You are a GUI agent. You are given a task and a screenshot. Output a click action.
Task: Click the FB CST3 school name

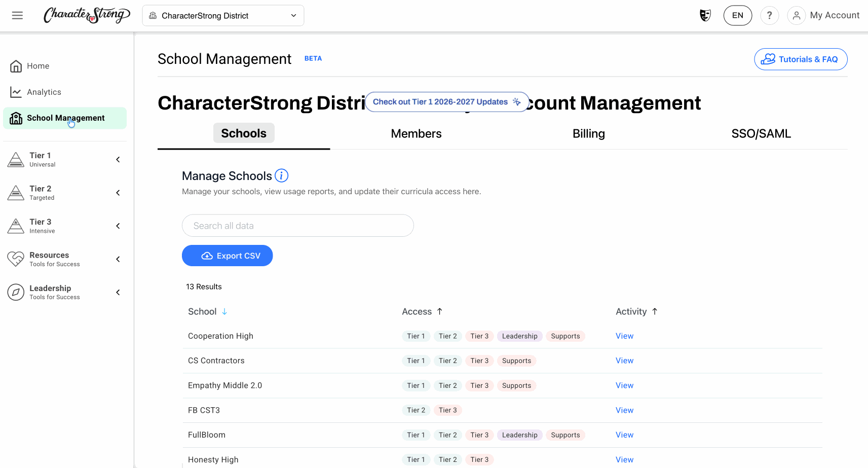tap(204, 410)
